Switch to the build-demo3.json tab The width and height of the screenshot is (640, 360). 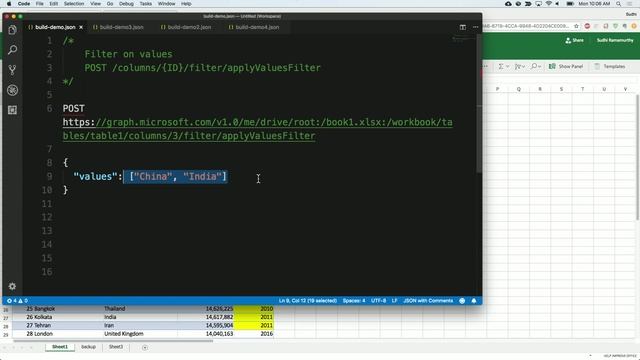pyautogui.click(x=118, y=27)
